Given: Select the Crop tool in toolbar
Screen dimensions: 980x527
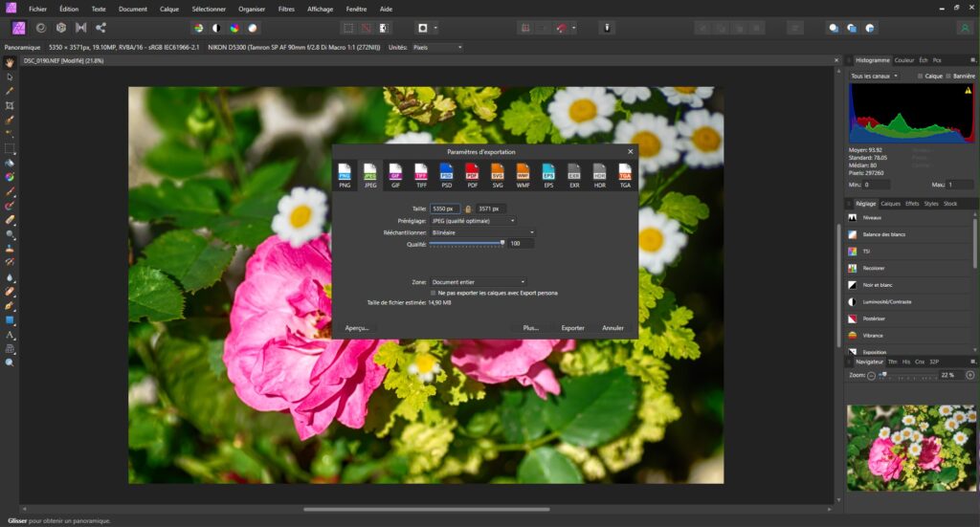Looking at the screenshot, I should [x=10, y=105].
